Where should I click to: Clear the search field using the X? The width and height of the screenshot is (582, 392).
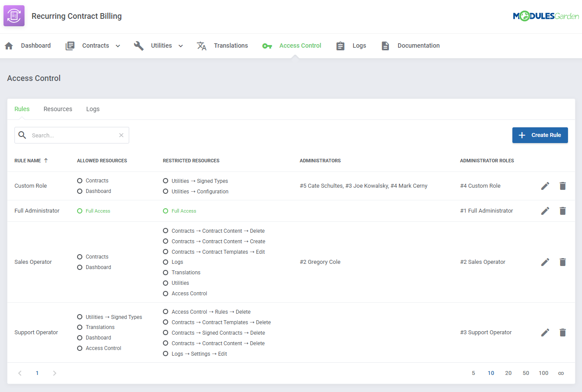[x=121, y=135]
